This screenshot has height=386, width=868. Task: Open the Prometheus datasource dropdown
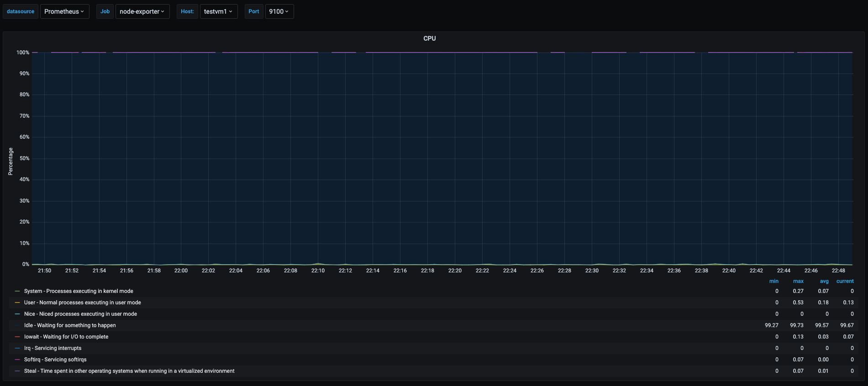click(64, 11)
